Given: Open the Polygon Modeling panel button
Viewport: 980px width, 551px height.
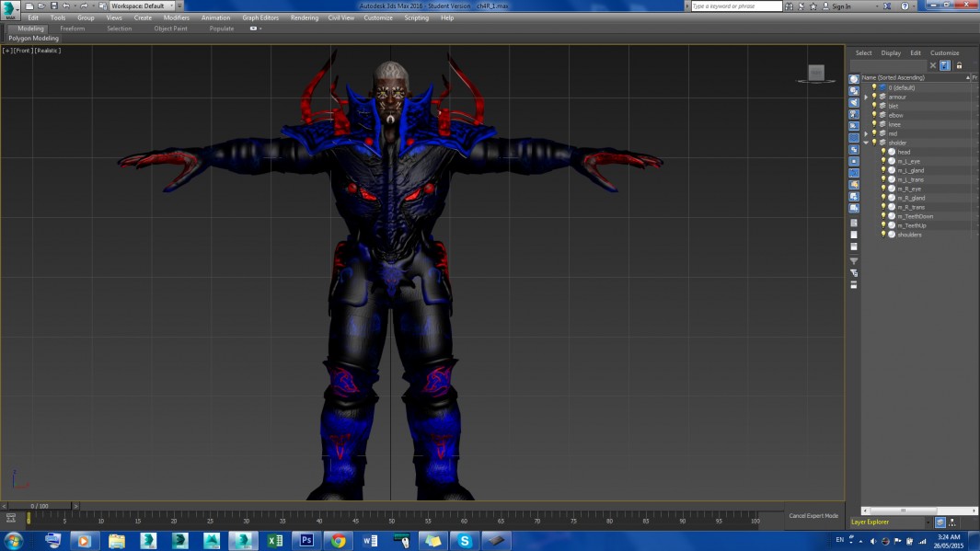Looking at the screenshot, I should (34, 39).
